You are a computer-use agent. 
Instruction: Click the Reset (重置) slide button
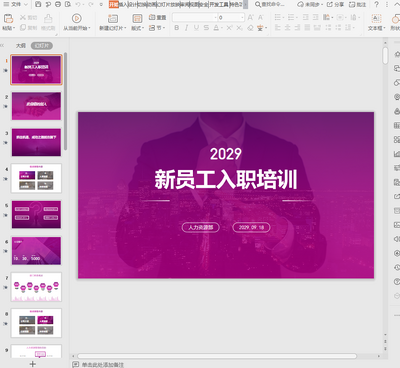point(157,17)
